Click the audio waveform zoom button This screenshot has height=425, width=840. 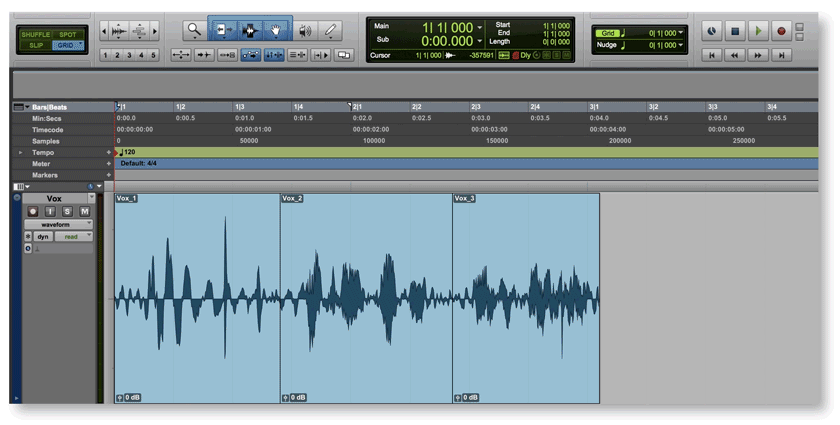coord(118,32)
